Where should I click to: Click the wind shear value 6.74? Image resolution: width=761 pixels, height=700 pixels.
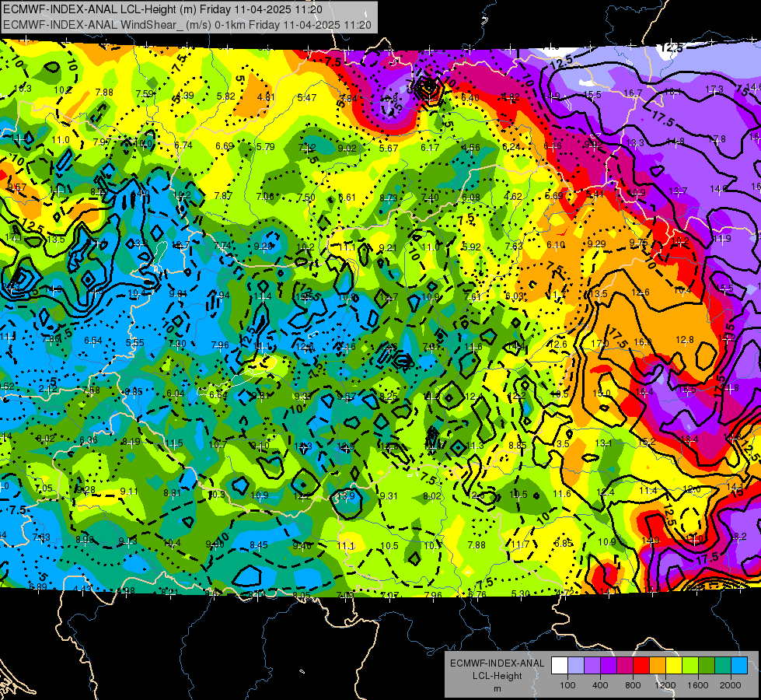click(x=183, y=145)
